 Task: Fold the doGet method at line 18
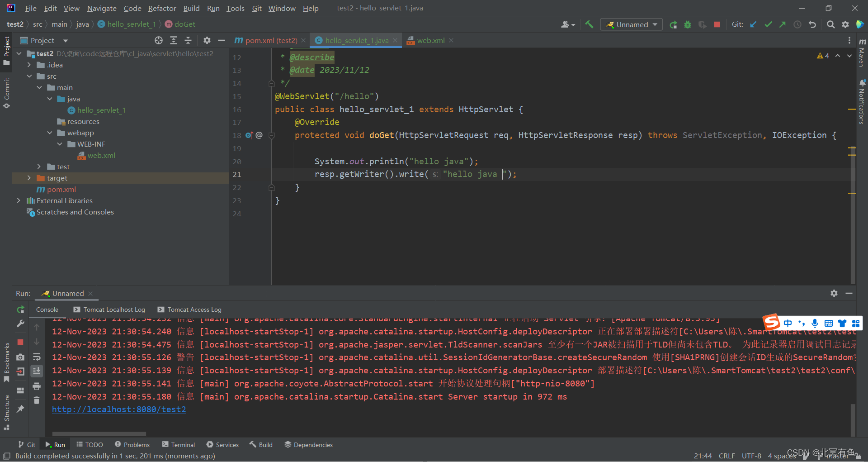272,135
